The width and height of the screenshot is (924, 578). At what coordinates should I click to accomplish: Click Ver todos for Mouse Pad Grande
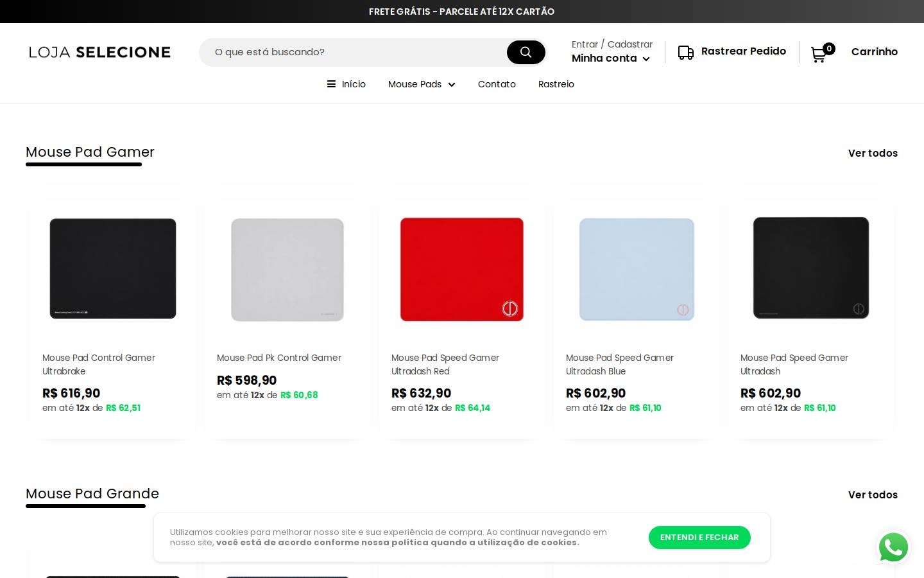click(873, 495)
